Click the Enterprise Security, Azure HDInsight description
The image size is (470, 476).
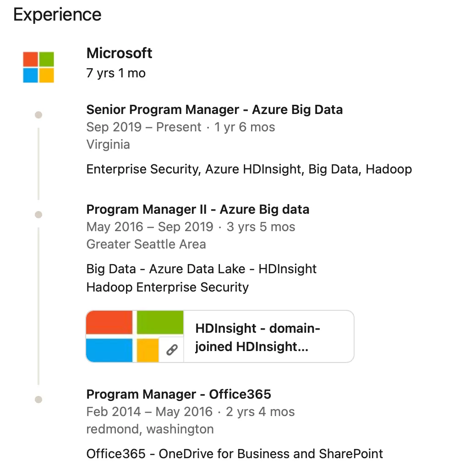[x=249, y=169]
